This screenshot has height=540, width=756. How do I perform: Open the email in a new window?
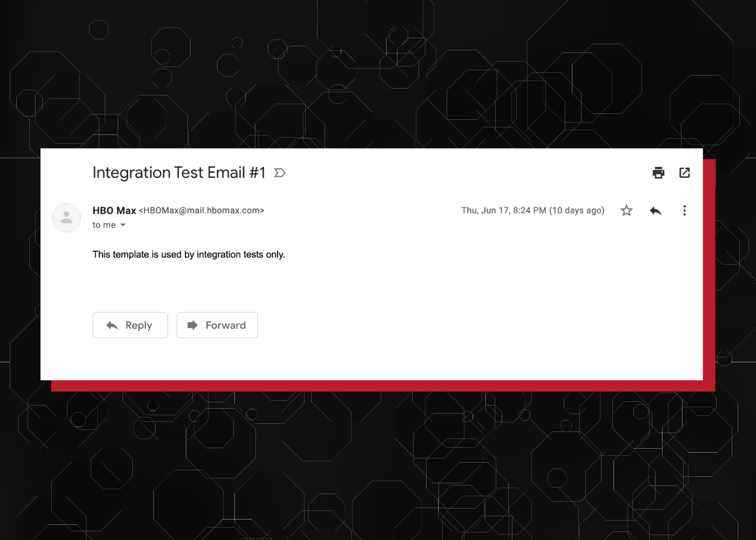[684, 173]
